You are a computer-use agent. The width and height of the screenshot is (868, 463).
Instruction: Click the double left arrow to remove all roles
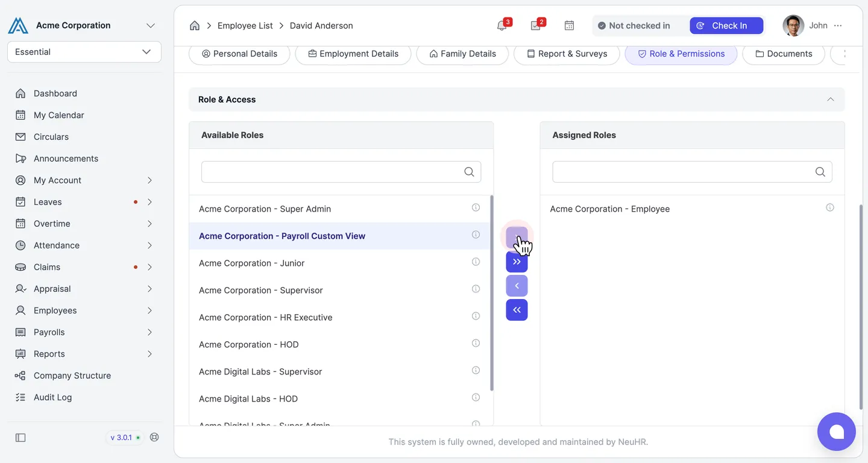(x=517, y=310)
